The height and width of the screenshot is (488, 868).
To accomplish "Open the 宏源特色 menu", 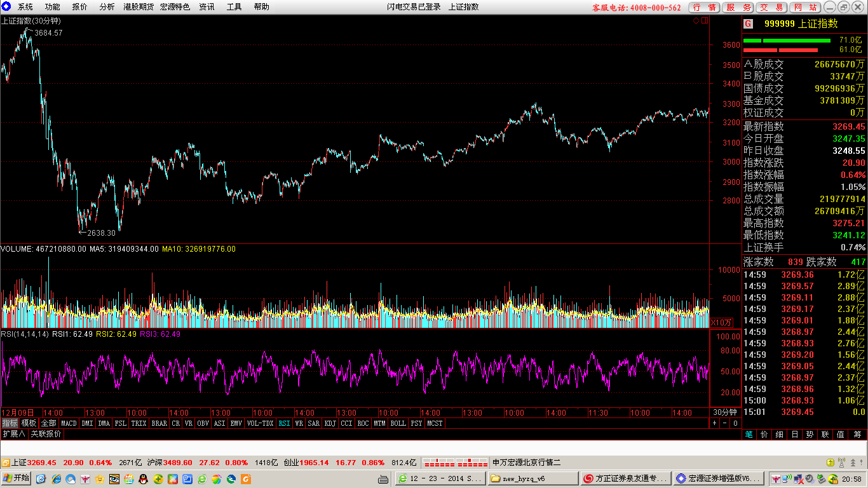I will (x=175, y=7).
